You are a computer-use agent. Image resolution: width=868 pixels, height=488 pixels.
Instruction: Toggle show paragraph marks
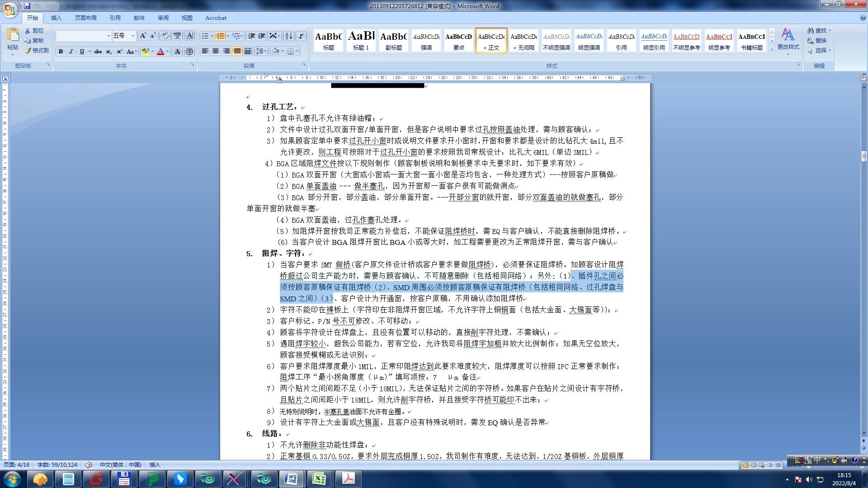[302, 36]
